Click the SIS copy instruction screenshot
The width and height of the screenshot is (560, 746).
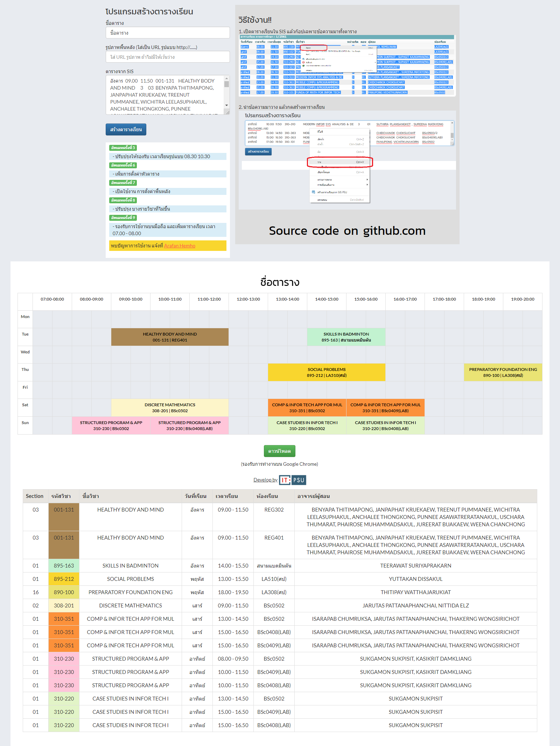[x=347, y=65]
